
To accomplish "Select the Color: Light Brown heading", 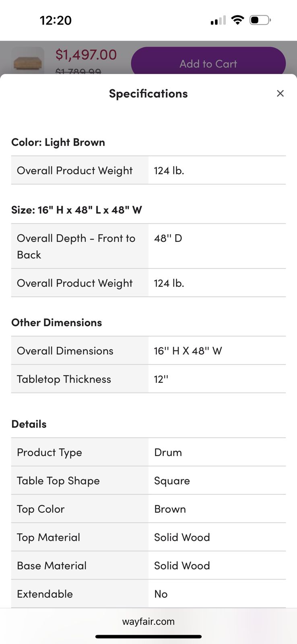I will pos(58,142).
